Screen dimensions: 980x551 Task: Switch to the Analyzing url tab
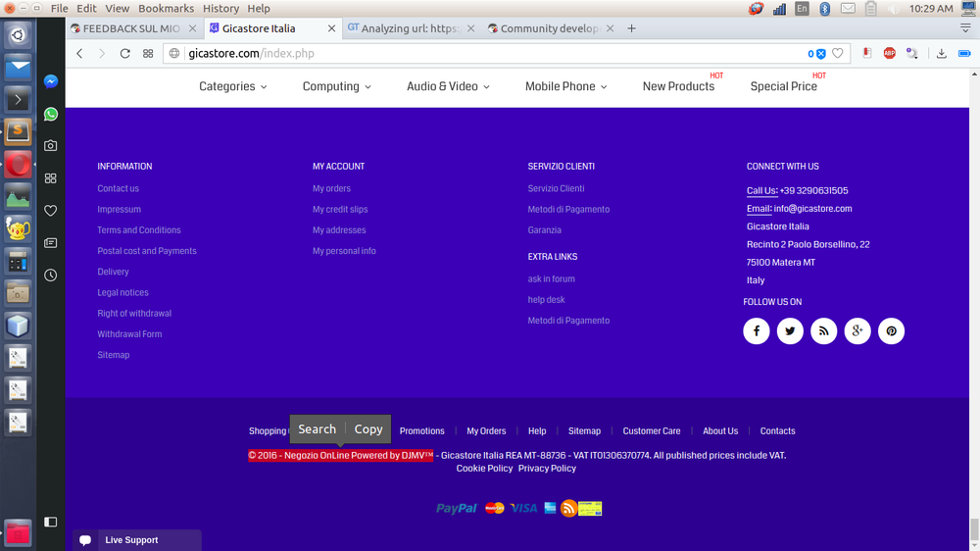coord(409,28)
